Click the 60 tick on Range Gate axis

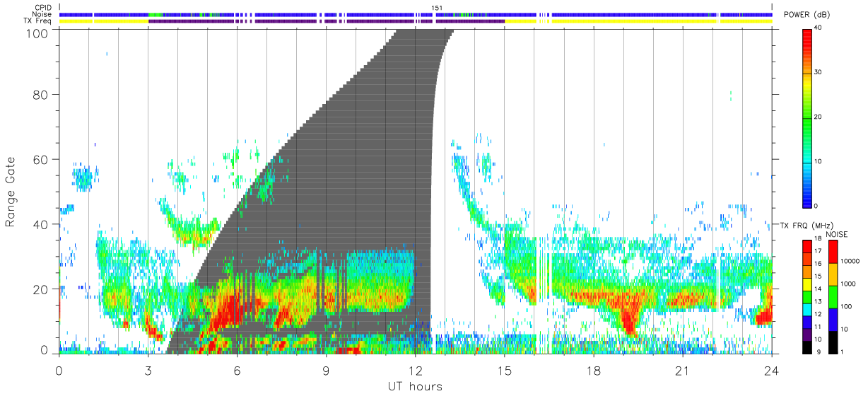pyautogui.click(x=40, y=159)
